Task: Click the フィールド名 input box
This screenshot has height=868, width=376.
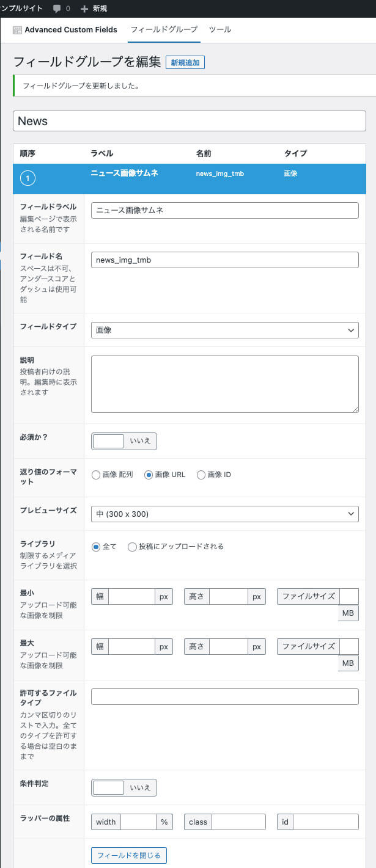Action: [224, 260]
